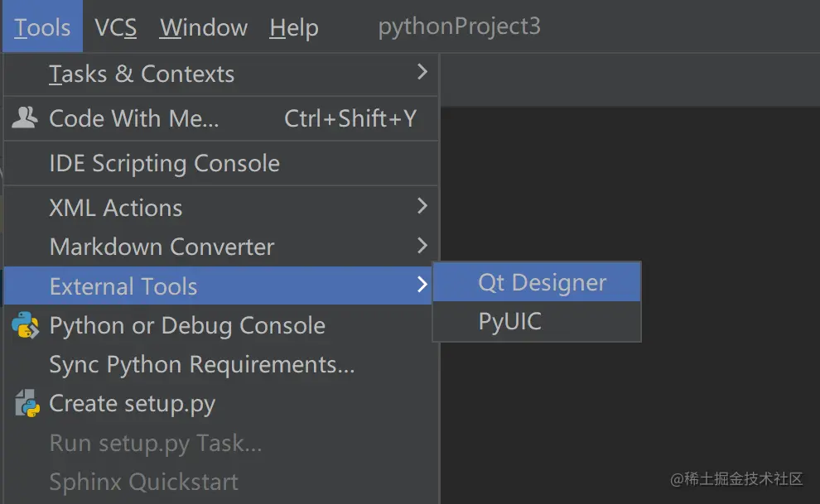Screen dimensions: 820x504
Task: Open the Help menu
Action: 293,27
